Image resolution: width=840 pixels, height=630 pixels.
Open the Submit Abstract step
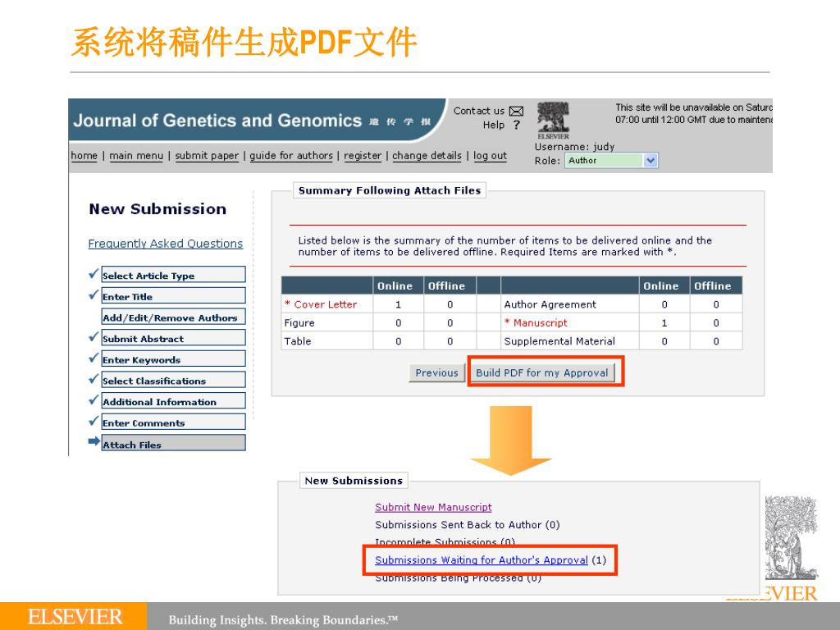[x=173, y=337]
